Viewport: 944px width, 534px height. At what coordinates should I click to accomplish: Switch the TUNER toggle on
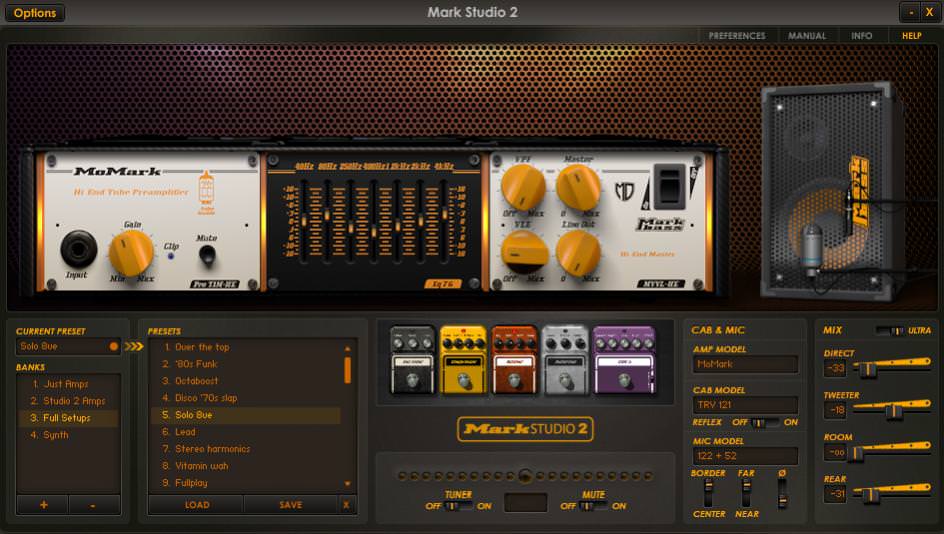458,506
